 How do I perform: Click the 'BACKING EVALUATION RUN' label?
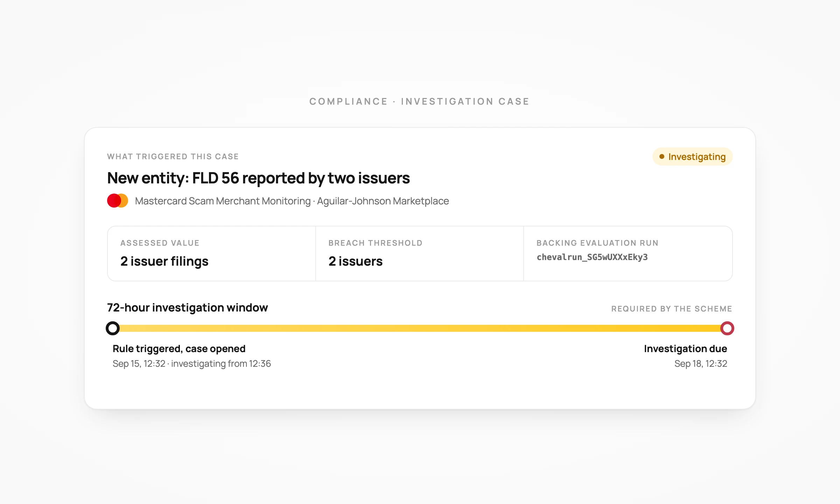[x=597, y=243]
